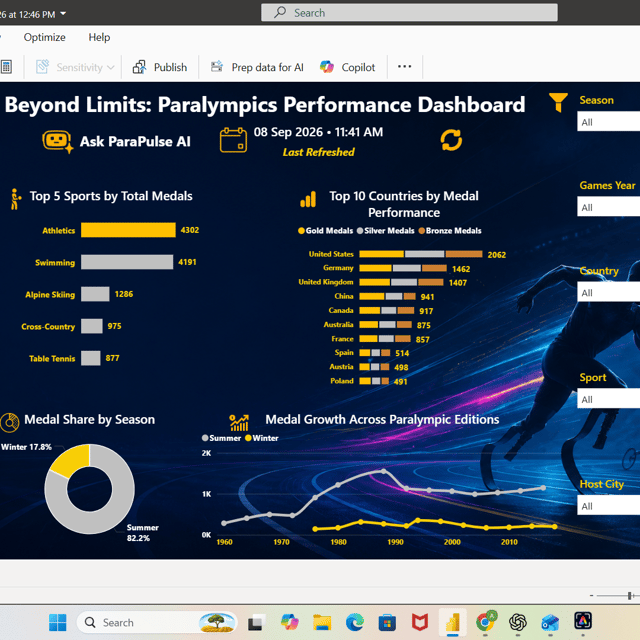The width and height of the screenshot is (640, 640).
Task: Launch Microsoft Edge from the taskbar
Action: [355, 622]
